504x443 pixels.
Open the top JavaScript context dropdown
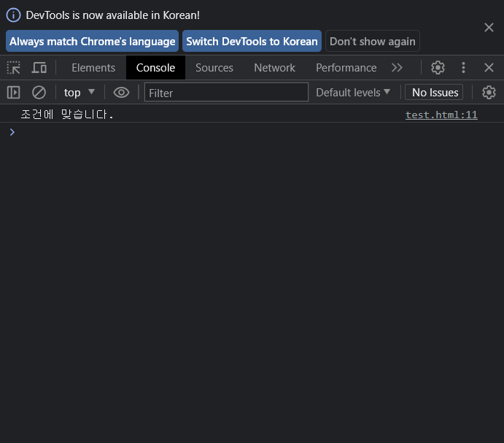click(x=79, y=93)
